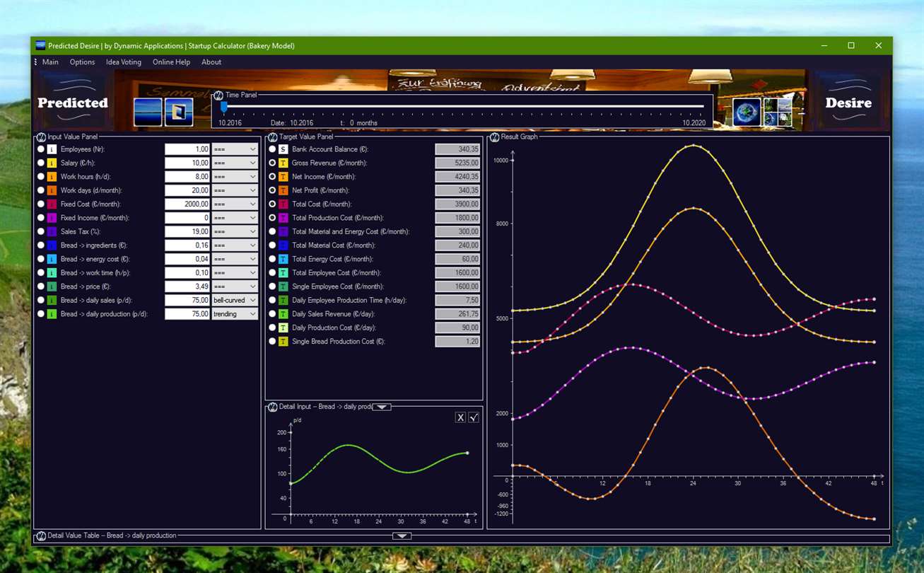Open the Main menu
924x573 pixels.
[50, 62]
